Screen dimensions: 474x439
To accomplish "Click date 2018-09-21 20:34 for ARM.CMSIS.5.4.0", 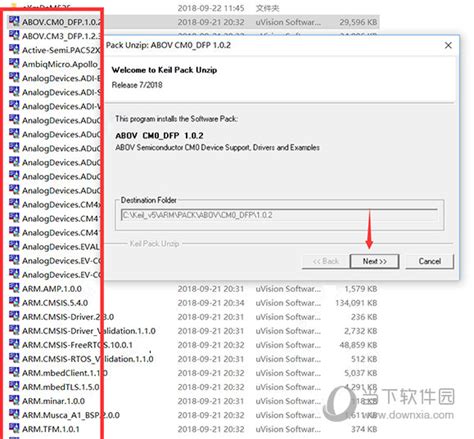I will 211,303.
